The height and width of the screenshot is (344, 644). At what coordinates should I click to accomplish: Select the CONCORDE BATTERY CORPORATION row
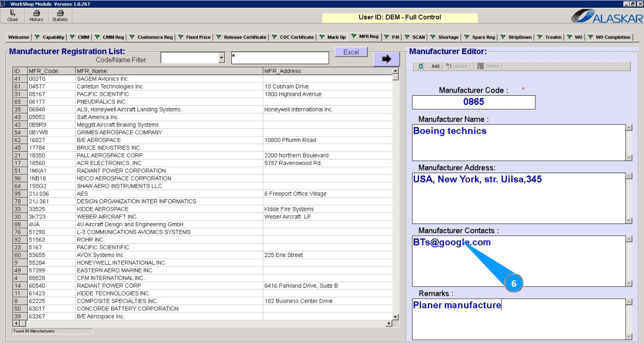point(202,309)
